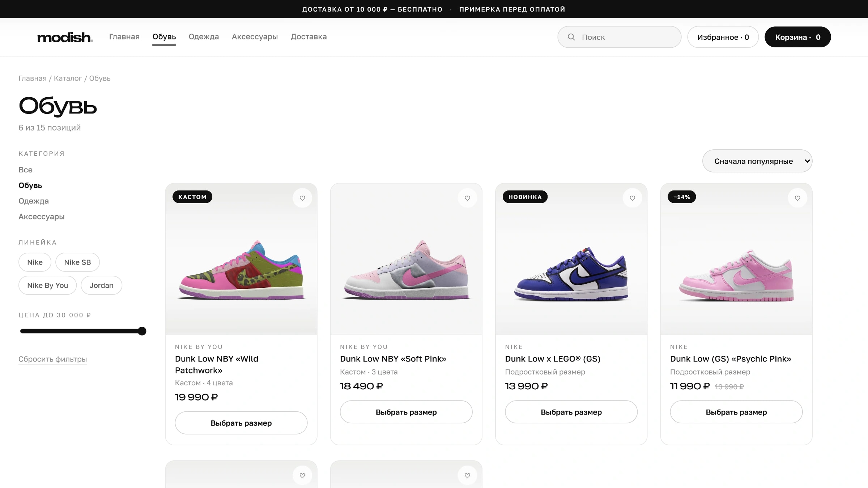868x488 pixels.
Task: View the Psychic Pink sneaker photo
Action: (736, 259)
